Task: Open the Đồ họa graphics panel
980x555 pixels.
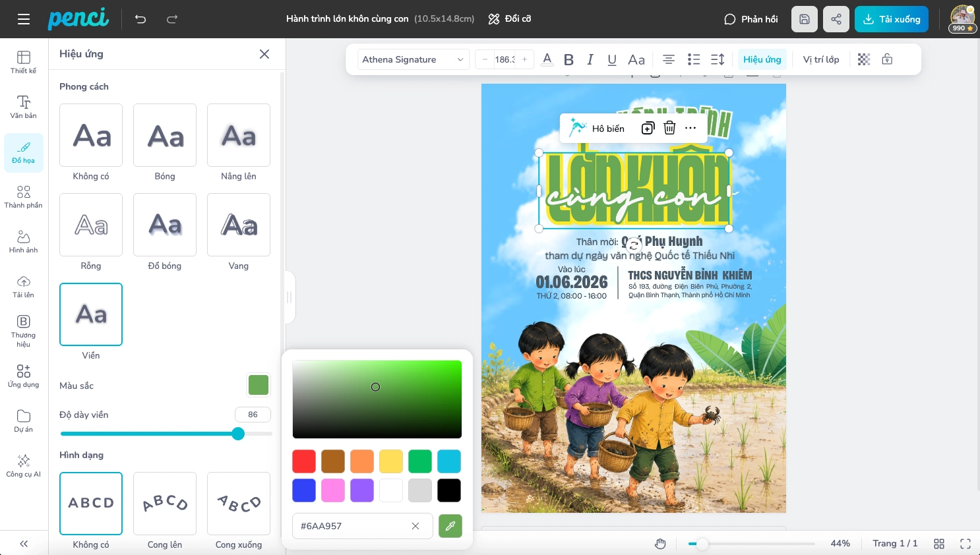Action: click(x=24, y=152)
